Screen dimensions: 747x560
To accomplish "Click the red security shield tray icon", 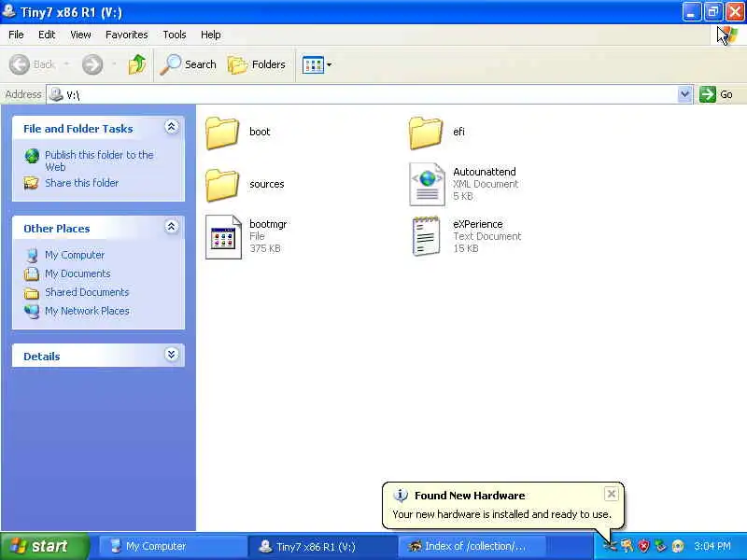I will point(644,546).
